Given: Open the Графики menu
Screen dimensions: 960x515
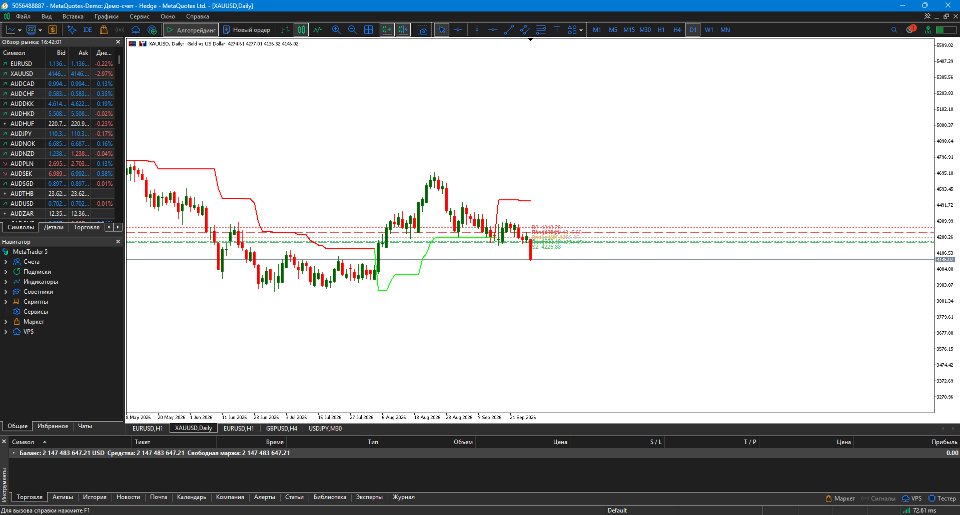Looking at the screenshot, I should pyautogui.click(x=106, y=17).
